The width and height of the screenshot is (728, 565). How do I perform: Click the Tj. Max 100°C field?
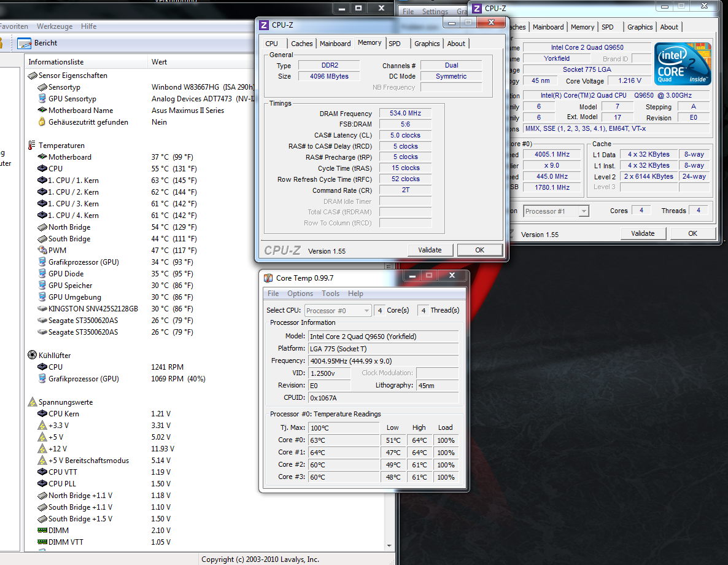point(344,428)
